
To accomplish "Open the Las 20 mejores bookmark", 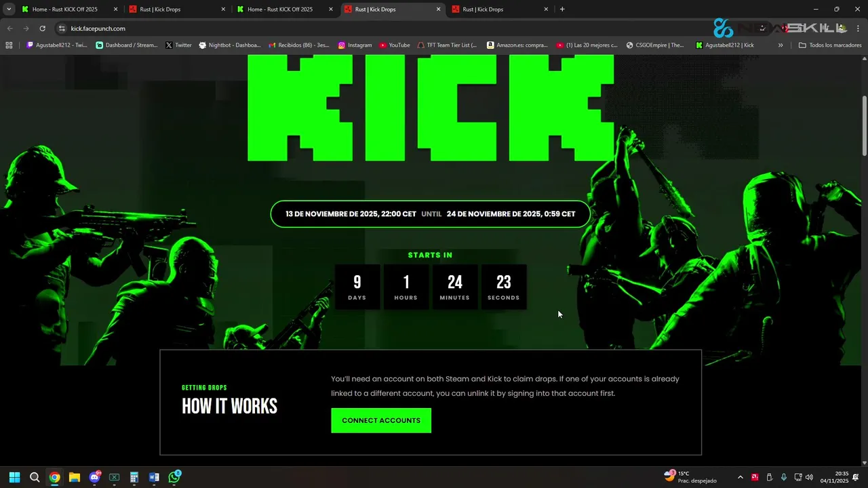I will 587,45.
